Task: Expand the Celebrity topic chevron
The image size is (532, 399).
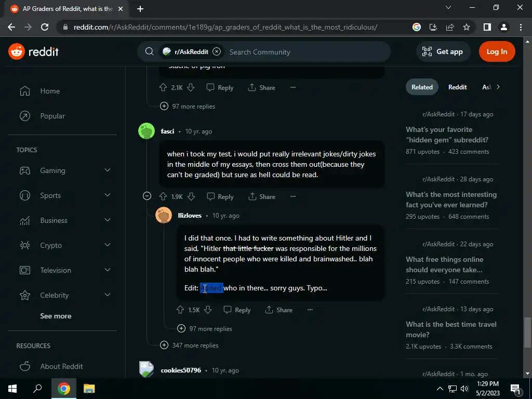Action: coord(108,295)
